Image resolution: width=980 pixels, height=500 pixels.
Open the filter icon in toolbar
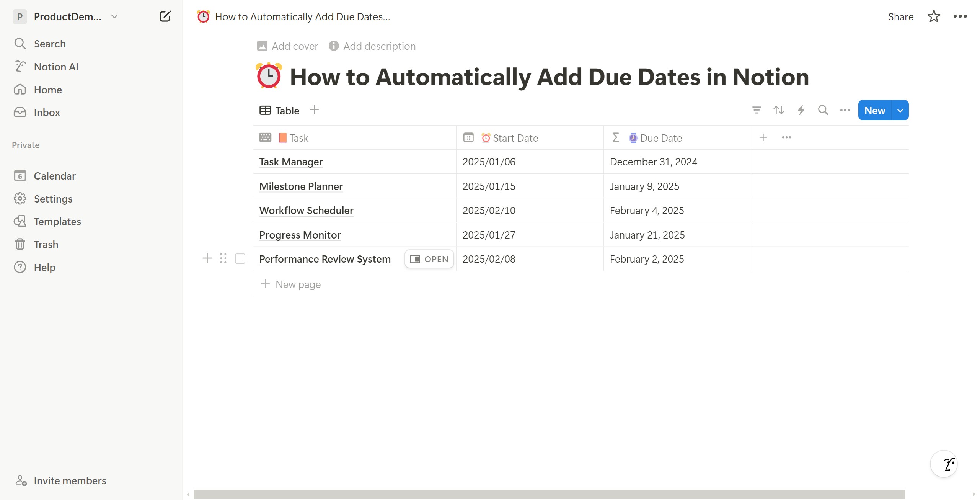(x=756, y=110)
